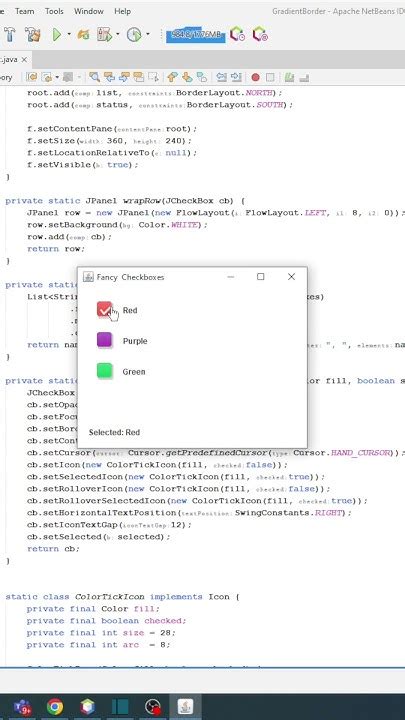Image resolution: width=405 pixels, height=720 pixels.
Task: Open the Run Project dropdown arrow
Action: coord(69,34)
